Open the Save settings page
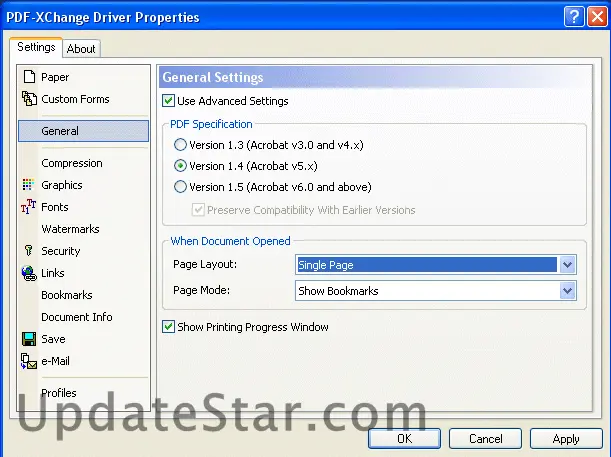The width and height of the screenshot is (611, 457). pyautogui.click(x=83, y=339)
